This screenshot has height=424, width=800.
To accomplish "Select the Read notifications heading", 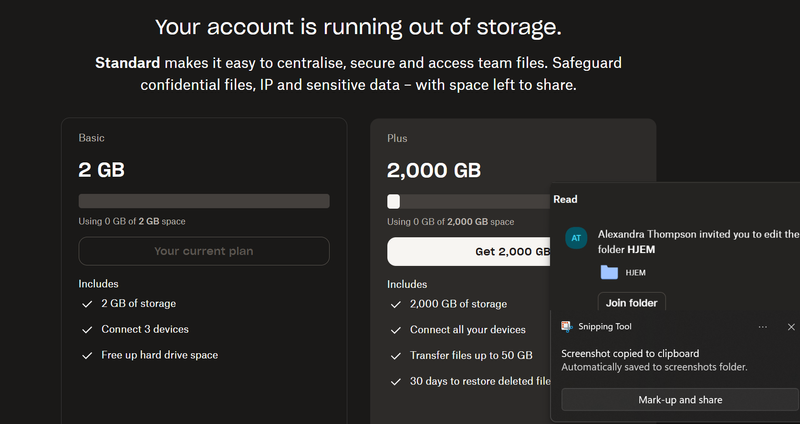I will click(565, 199).
